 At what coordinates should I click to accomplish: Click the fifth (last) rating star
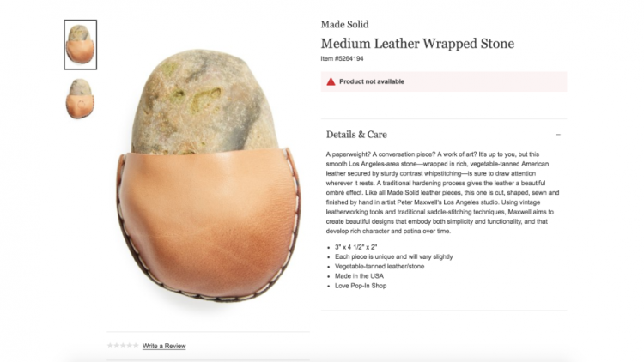[x=136, y=346]
